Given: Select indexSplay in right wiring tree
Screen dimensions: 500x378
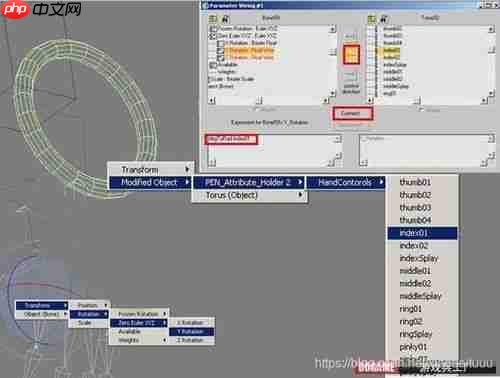Looking at the screenshot, I should (x=395, y=65).
